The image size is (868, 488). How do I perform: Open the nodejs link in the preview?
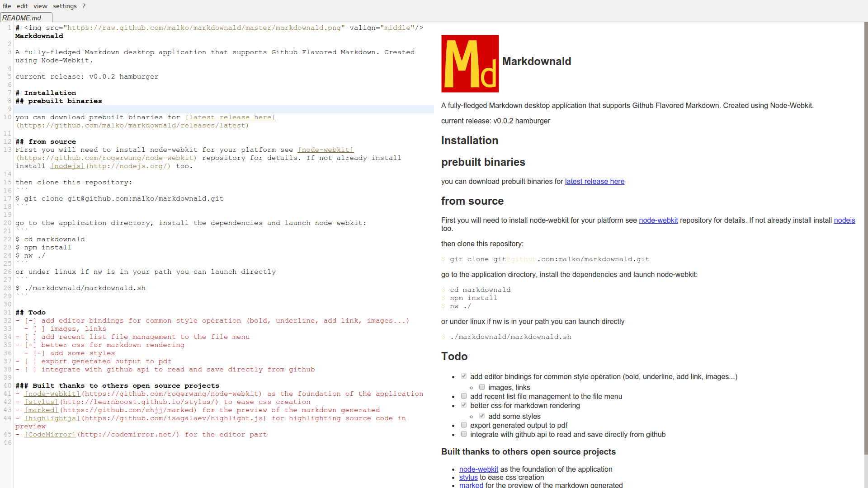844,220
